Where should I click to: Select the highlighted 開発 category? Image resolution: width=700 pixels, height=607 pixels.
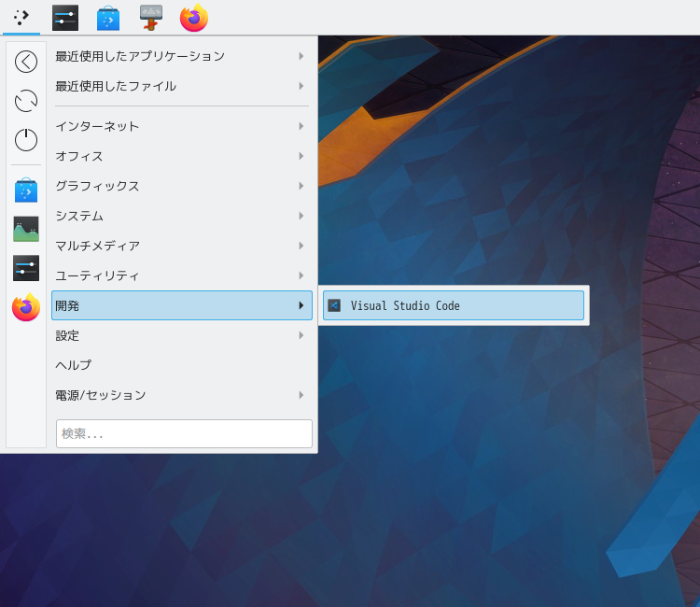182,305
